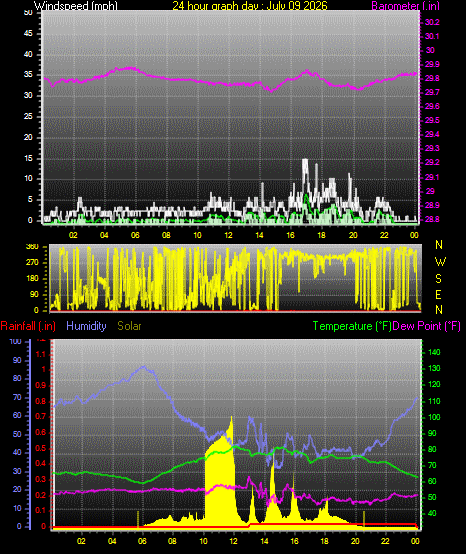The width and height of the screenshot is (466, 554).
Task: Click the 'Barometer (.in)' axis title
Action: coord(406,6)
